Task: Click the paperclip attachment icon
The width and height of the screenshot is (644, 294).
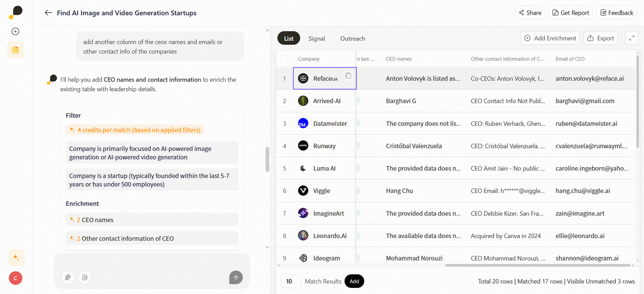Action: [67, 277]
